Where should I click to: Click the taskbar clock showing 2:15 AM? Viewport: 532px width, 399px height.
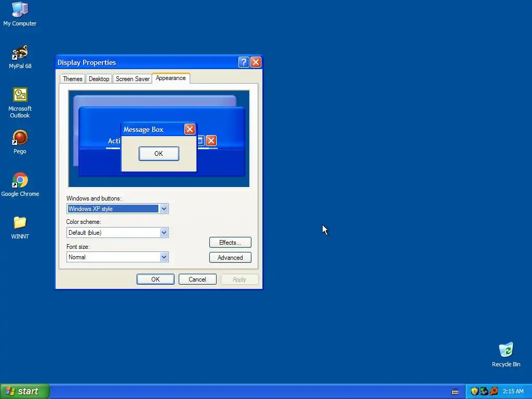coord(513,391)
